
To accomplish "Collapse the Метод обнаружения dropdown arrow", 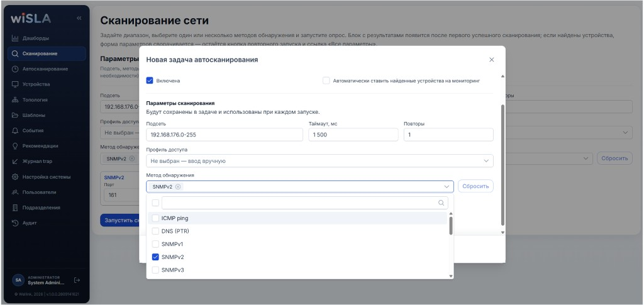I will click(447, 186).
